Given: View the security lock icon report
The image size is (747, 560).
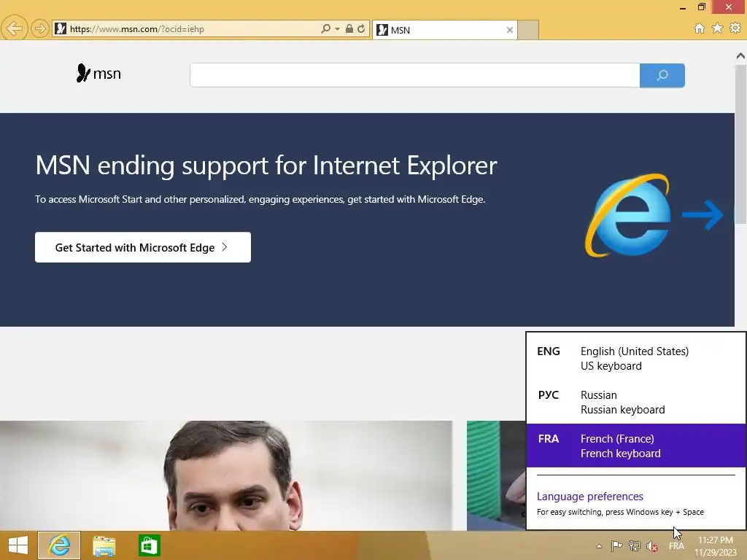Looking at the screenshot, I should click(349, 28).
